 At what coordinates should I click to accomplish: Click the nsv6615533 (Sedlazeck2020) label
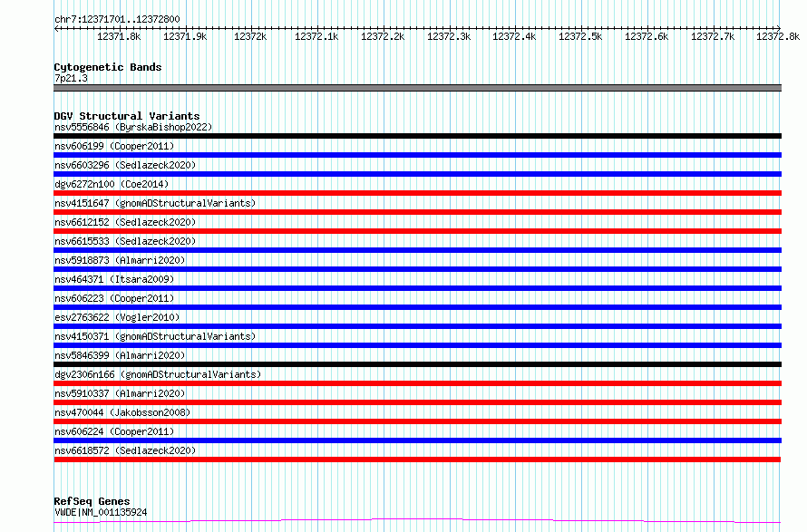[125, 241]
